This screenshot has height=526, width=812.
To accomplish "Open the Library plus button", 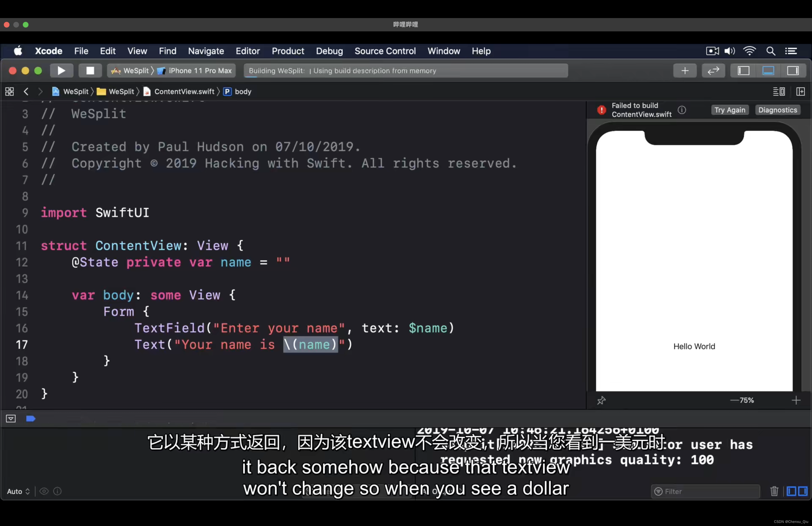I will (685, 71).
